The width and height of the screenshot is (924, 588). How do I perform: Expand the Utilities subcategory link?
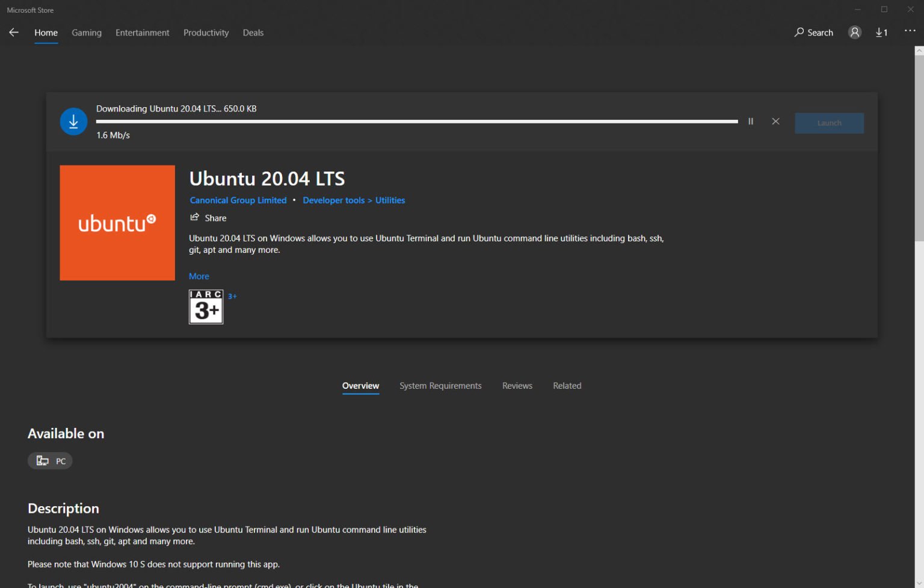pyautogui.click(x=390, y=200)
